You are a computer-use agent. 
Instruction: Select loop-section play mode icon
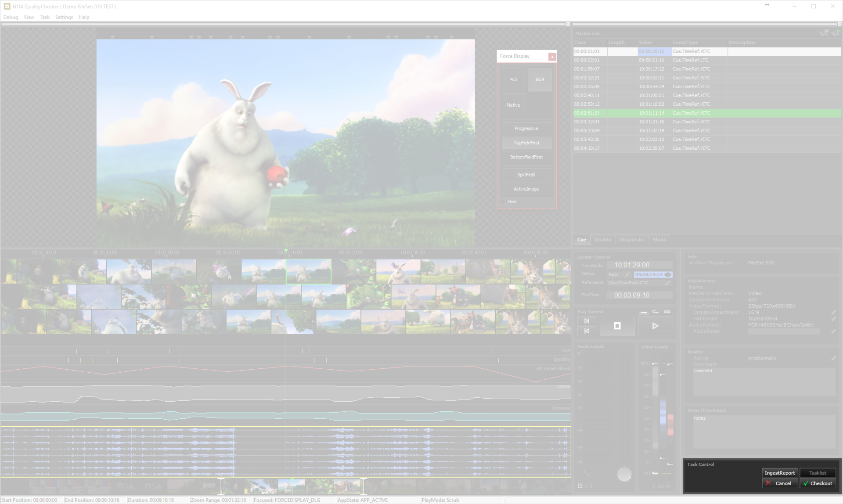[x=655, y=312]
